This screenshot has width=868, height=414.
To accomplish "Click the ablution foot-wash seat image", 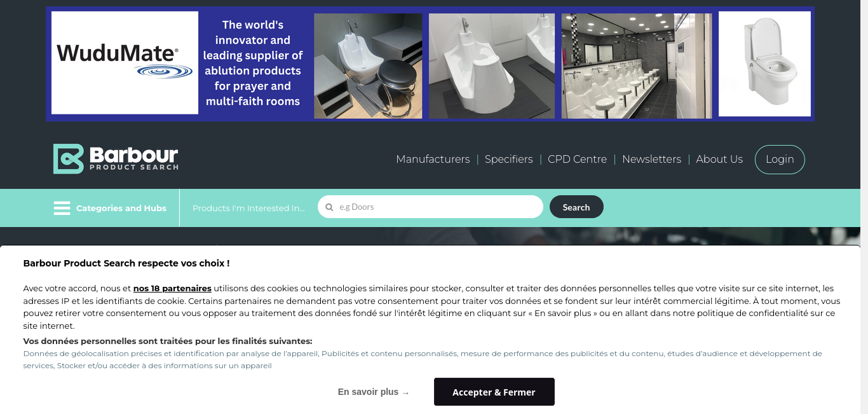I will click(x=368, y=66).
